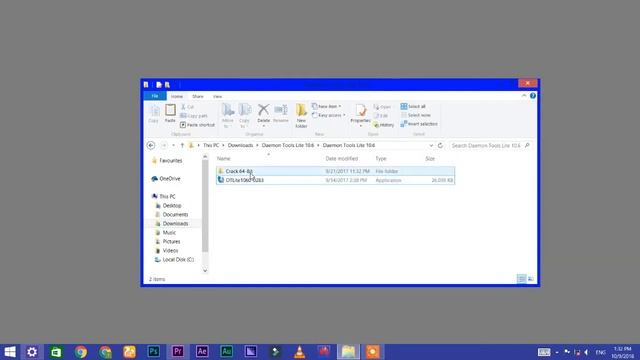Open Premiere Pro from the taskbar
640x360 pixels.
[x=178, y=352]
